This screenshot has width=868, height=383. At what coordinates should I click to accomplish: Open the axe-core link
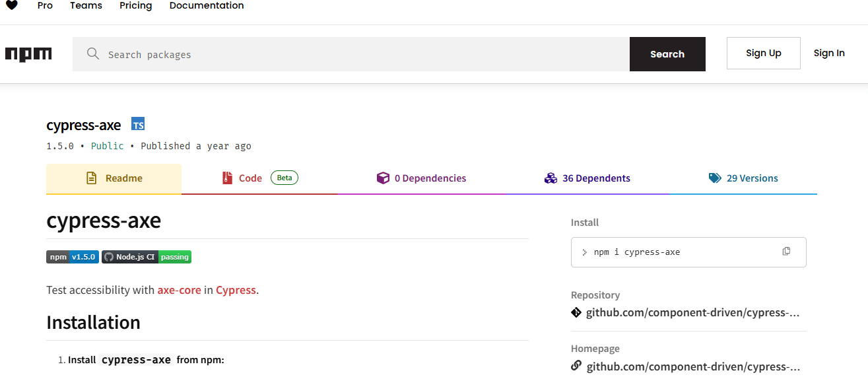point(179,290)
